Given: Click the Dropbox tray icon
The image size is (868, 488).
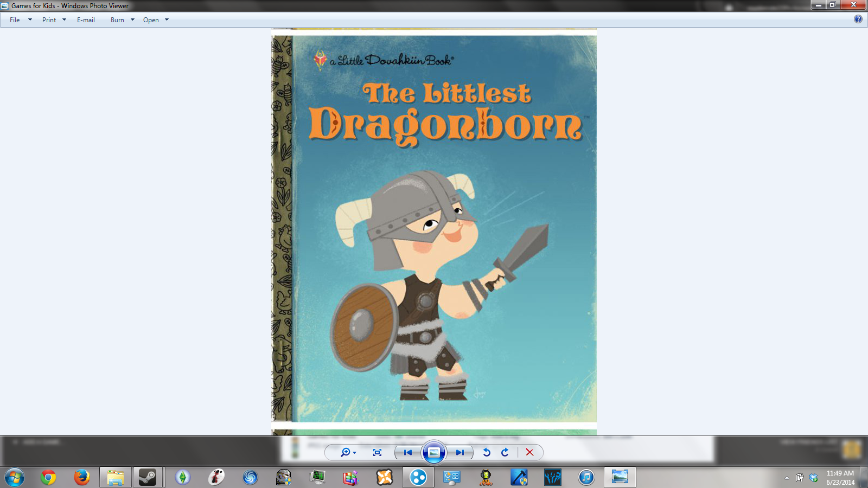Looking at the screenshot, I should click(813, 478).
